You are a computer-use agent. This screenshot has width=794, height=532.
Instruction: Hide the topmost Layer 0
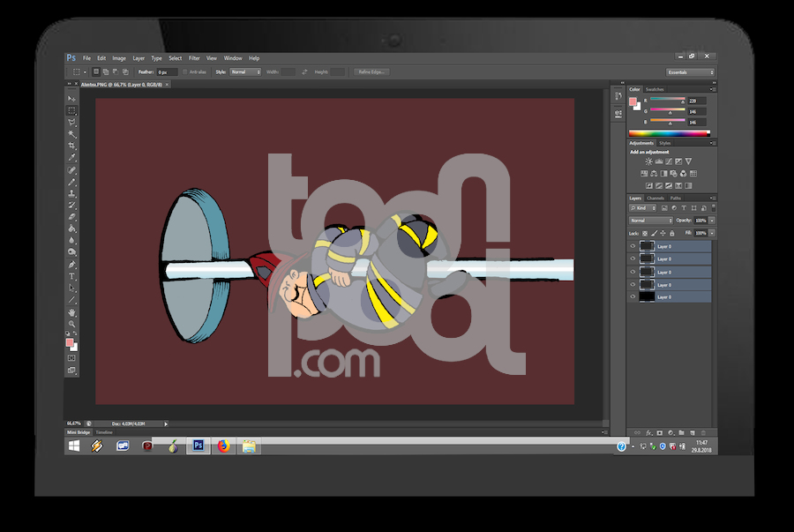click(x=633, y=247)
